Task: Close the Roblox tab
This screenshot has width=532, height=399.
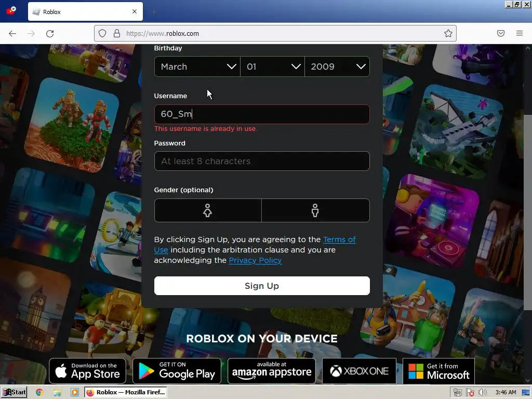Action: pyautogui.click(x=135, y=11)
